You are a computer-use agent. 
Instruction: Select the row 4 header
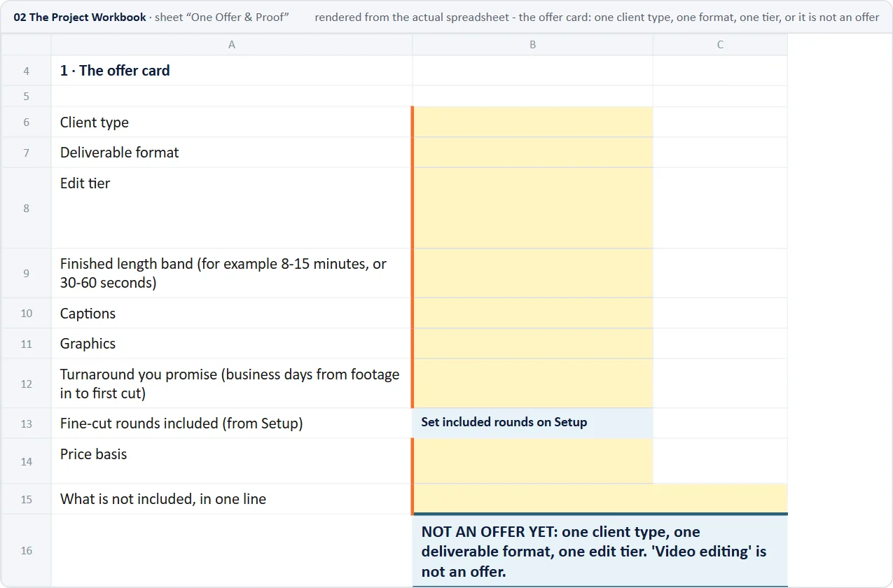coord(27,71)
